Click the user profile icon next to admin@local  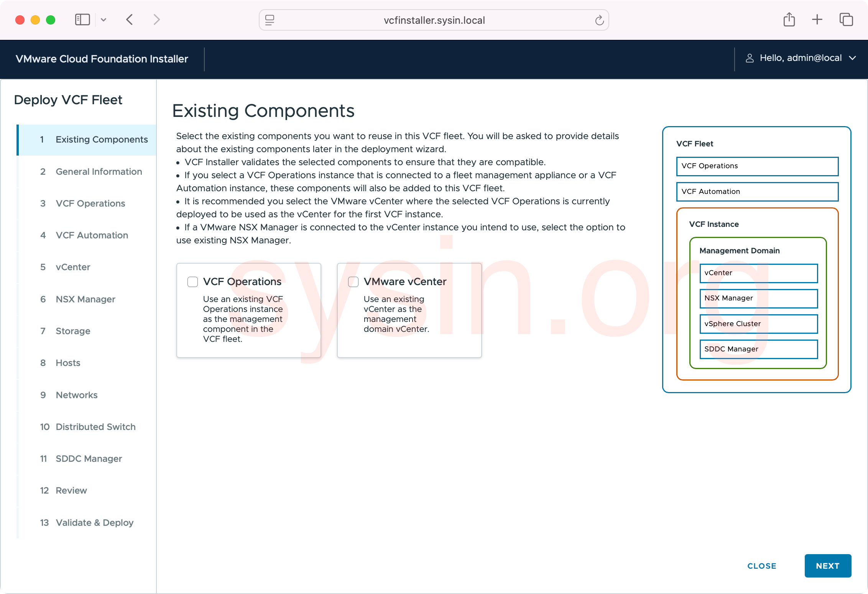click(750, 58)
